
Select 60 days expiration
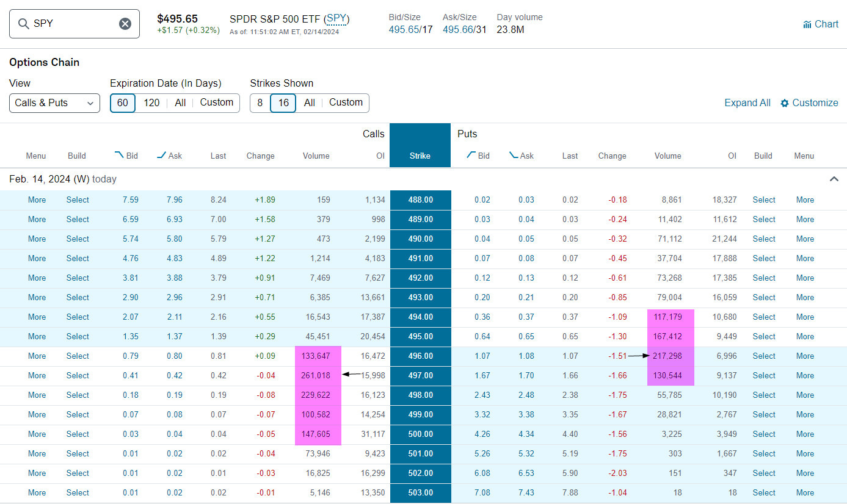(x=123, y=103)
